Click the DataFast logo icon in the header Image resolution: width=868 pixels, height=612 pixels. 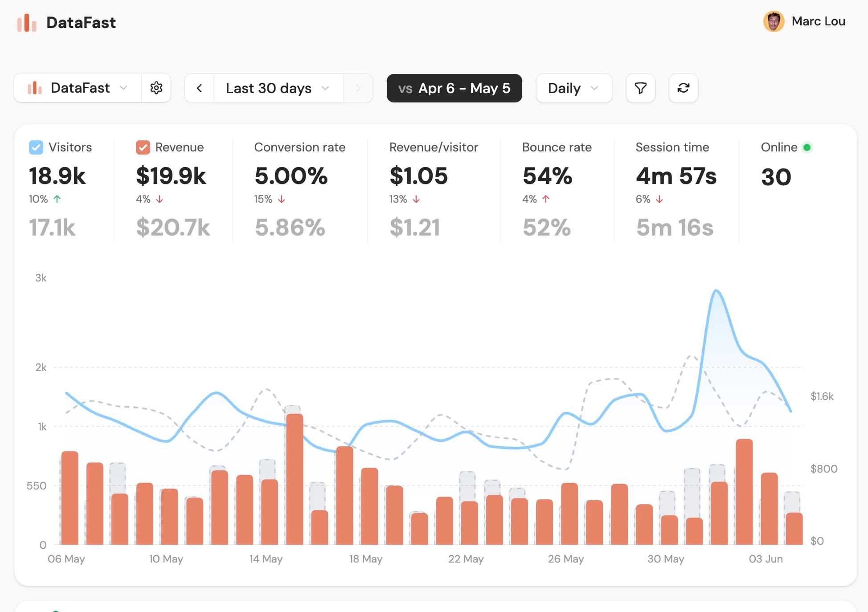pos(26,23)
